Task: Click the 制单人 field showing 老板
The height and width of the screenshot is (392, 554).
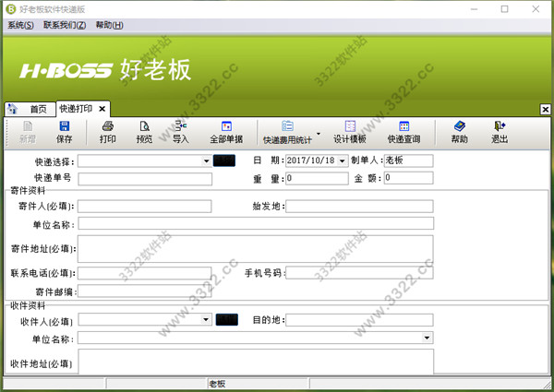Action: tap(408, 160)
